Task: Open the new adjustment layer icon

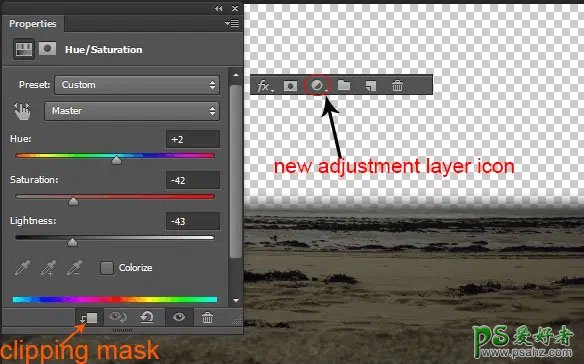Action: pyautogui.click(x=317, y=86)
